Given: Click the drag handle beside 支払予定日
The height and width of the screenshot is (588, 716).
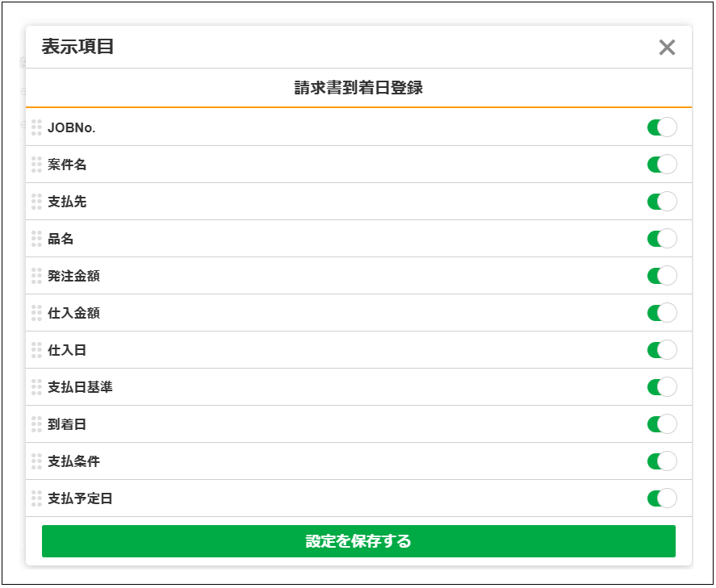Looking at the screenshot, I should pyautogui.click(x=36, y=498).
